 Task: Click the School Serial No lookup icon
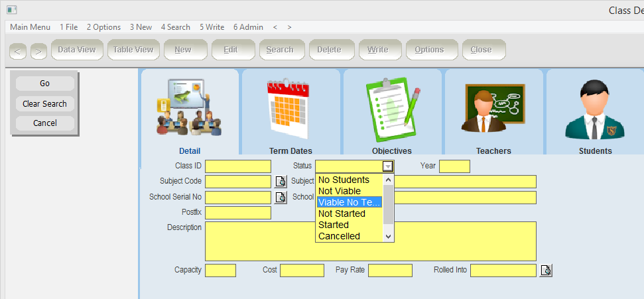281,198
